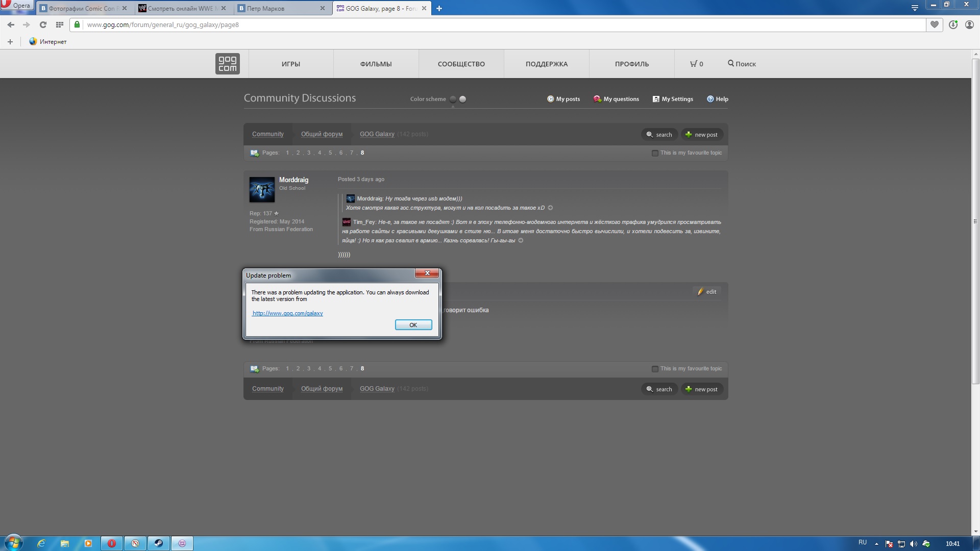Open Steam from the taskbar

159,543
